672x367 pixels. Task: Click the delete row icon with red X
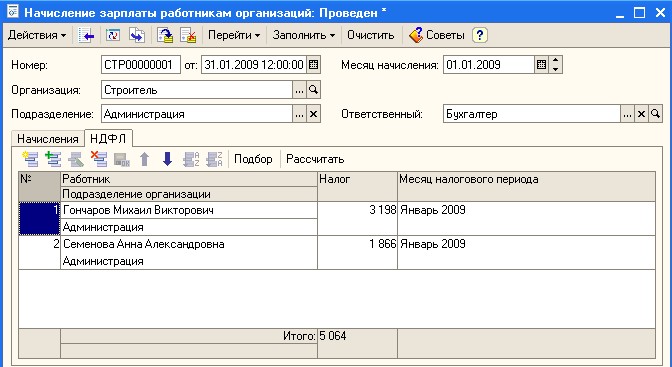click(x=99, y=159)
